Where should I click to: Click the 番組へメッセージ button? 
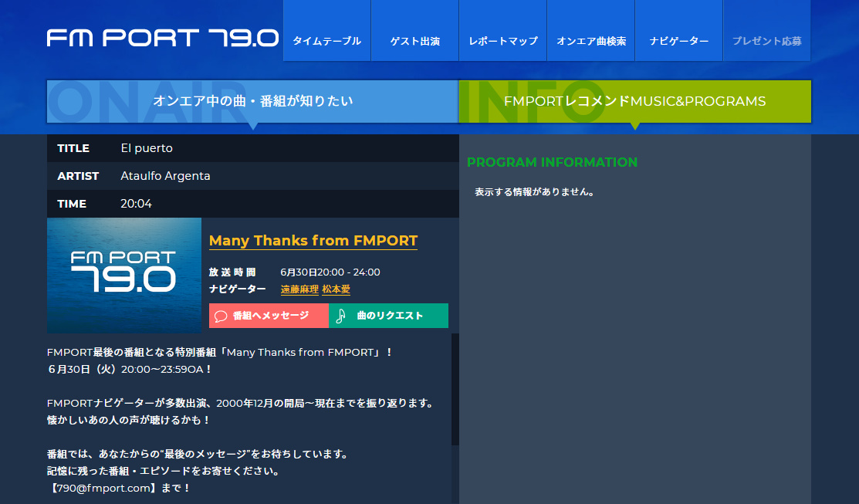point(269,316)
